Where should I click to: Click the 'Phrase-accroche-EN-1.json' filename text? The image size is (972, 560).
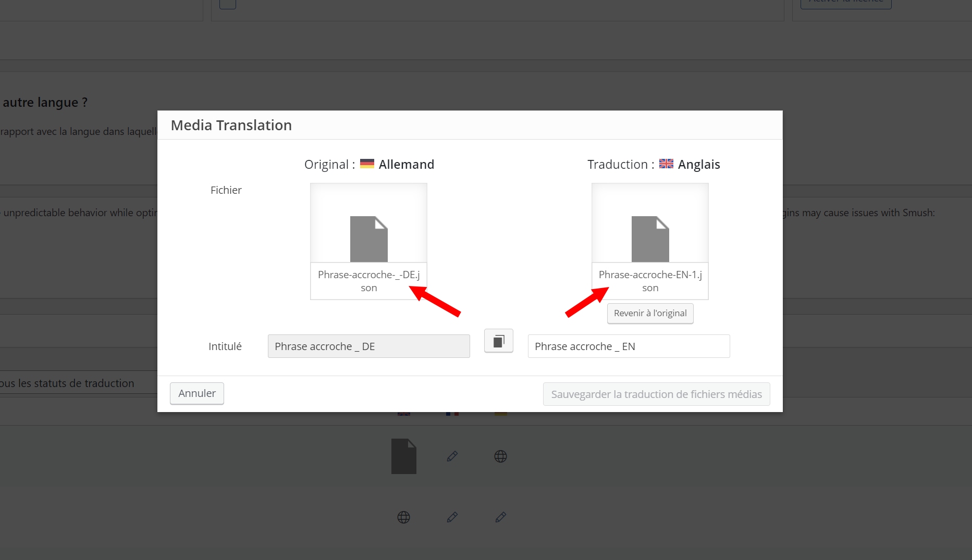click(650, 281)
